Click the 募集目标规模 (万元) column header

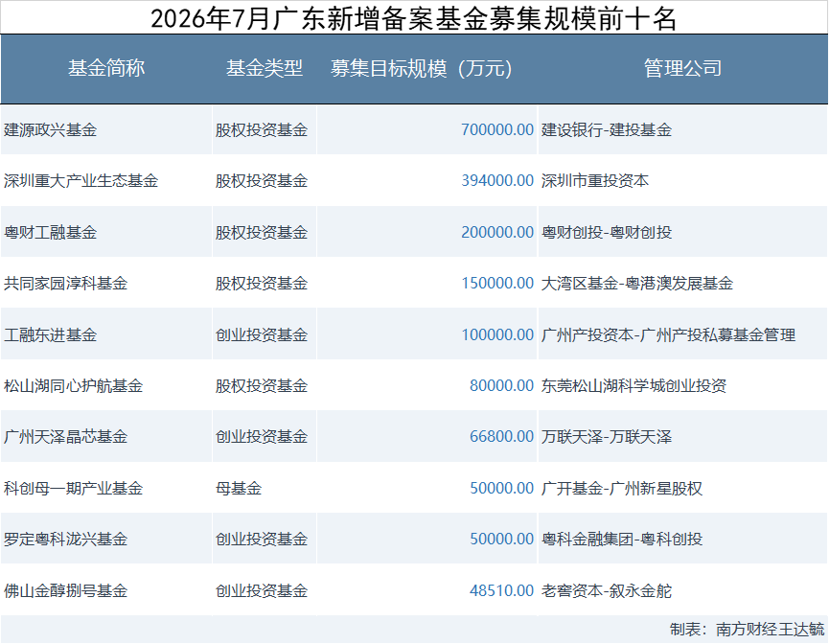tap(422, 69)
